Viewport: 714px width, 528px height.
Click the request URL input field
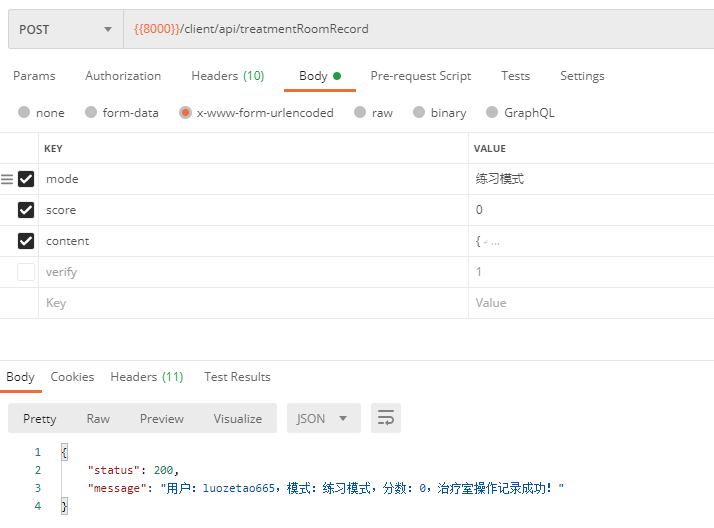pos(420,29)
